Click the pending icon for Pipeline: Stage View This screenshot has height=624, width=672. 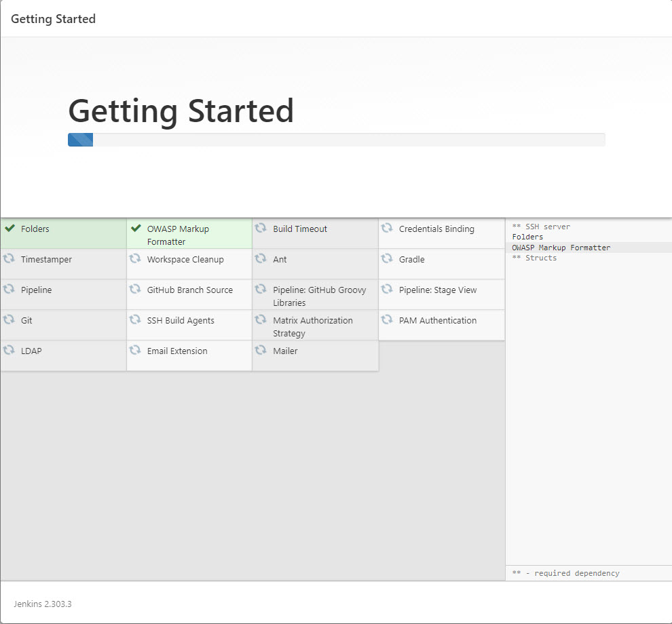(387, 289)
